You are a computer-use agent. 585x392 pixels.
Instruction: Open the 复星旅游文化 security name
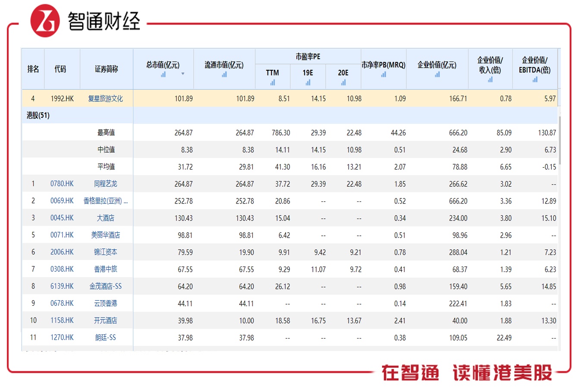pos(106,99)
